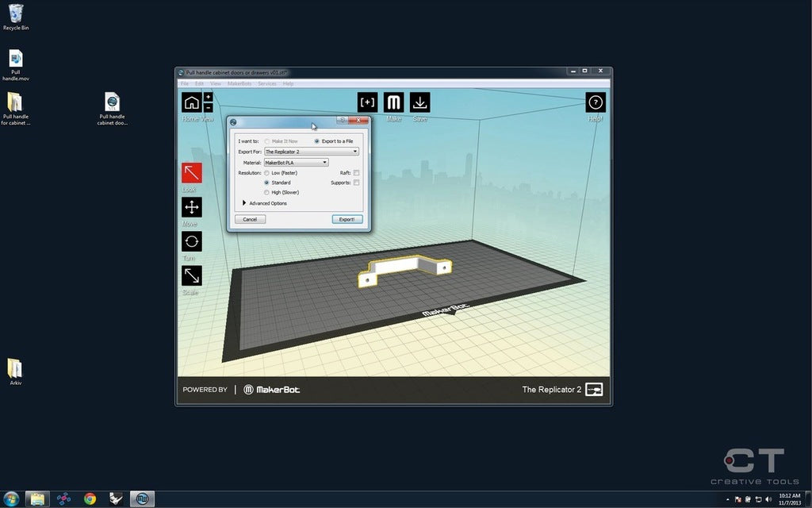
Task: Click the Export! button
Action: coord(347,219)
